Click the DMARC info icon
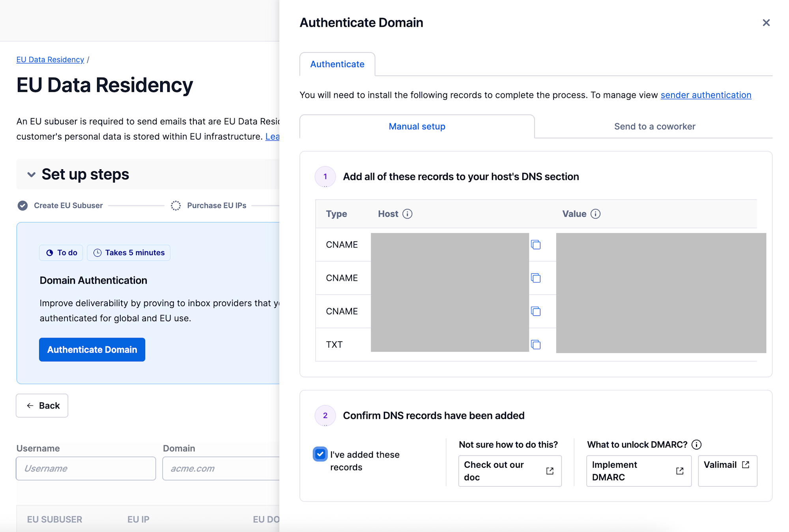The width and height of the screenshot is (789, 532). tap(696, 444)
